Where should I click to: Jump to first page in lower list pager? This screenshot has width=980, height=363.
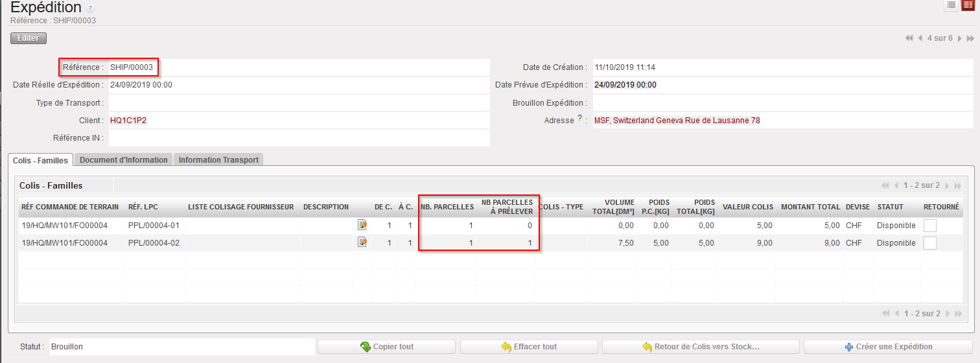[x=885, y=313]
